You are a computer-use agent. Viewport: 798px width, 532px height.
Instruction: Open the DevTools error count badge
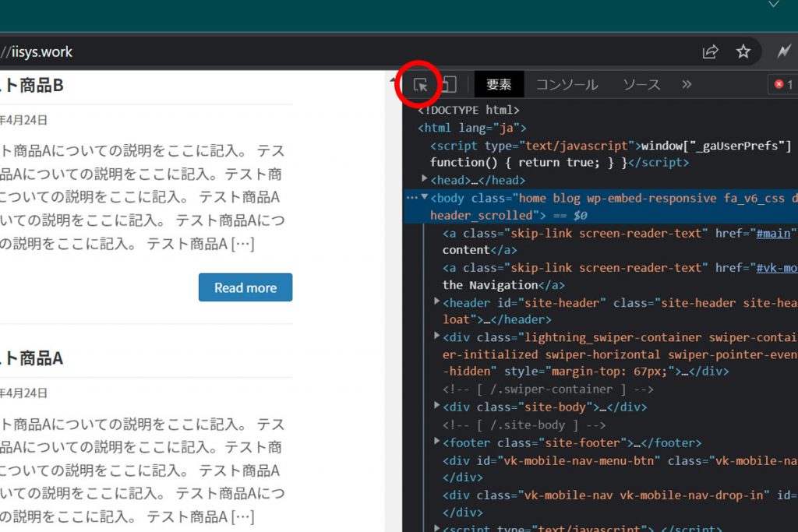[784, 84]
